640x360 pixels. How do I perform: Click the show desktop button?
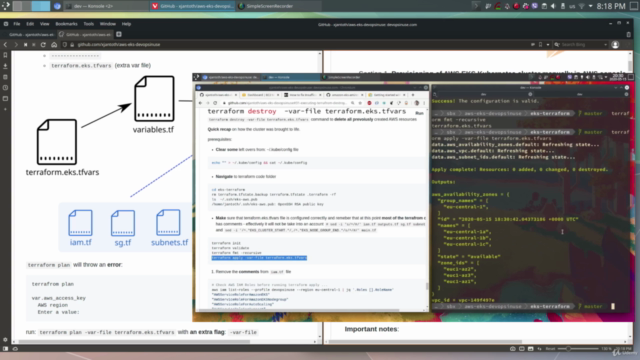[634, 6]
